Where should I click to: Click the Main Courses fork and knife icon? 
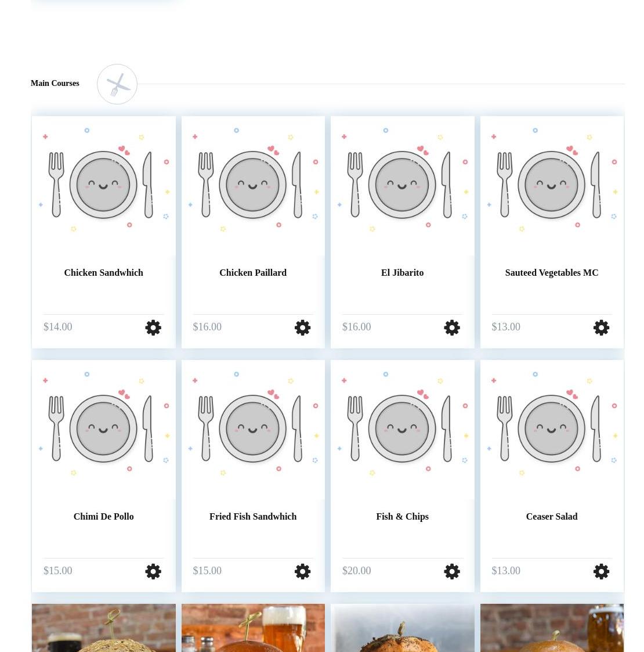(x=117, y=84)
